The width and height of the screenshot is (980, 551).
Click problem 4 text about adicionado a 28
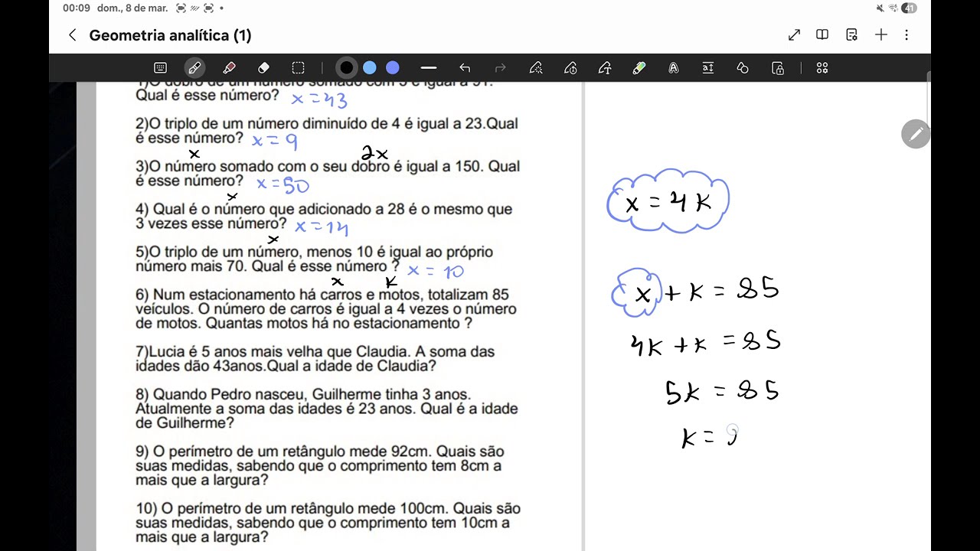tap(324, 217)
